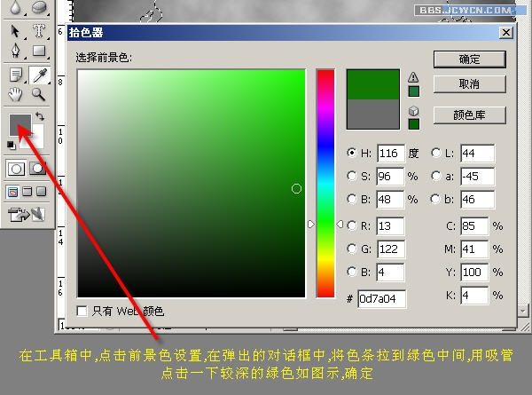The width and height of the screenshot is (532, 395).
Task: Switch to Quick Mask mode
Action: (37, 169)
